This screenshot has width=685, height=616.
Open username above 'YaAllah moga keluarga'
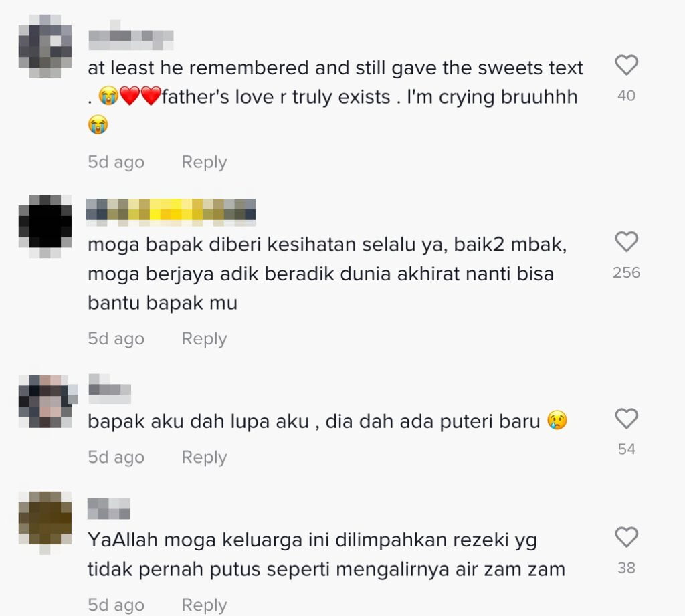109,508
